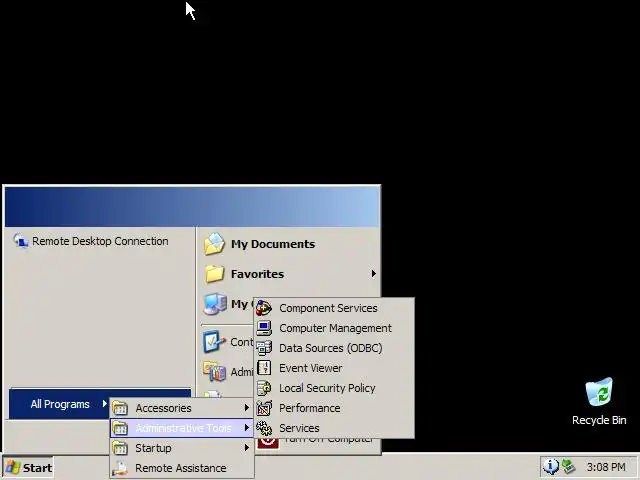This screenshot has height=480, width=640.
Task: Click the Remote Desktop Connection icon
Action: (20, 241)
